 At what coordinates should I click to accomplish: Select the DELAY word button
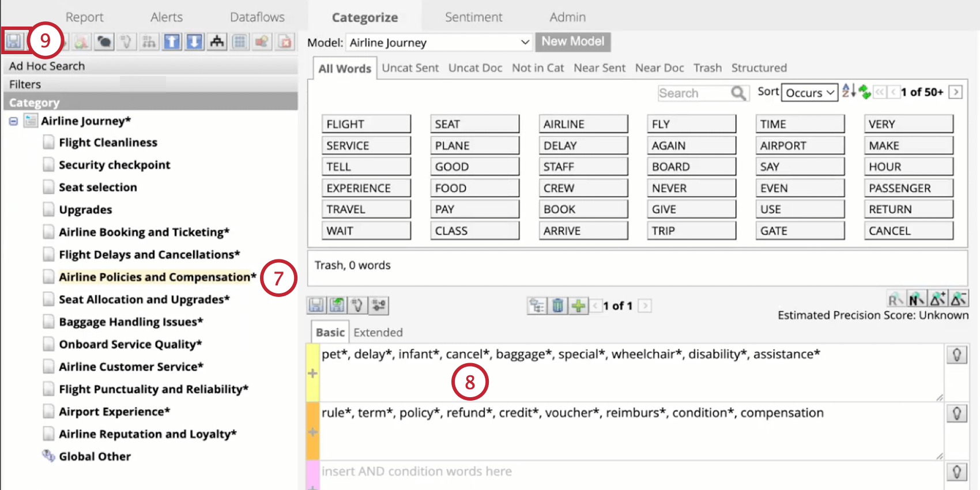(x=583, y=146)
